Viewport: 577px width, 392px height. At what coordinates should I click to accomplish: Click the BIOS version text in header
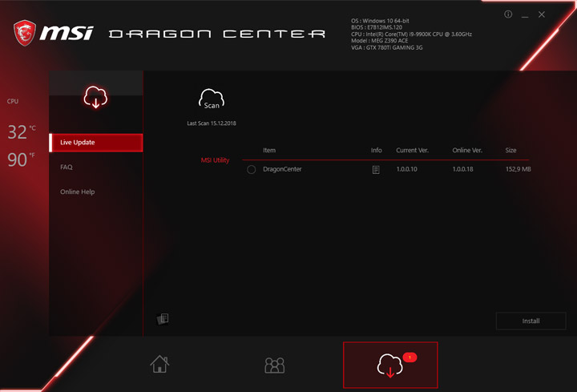pos(377,27)
